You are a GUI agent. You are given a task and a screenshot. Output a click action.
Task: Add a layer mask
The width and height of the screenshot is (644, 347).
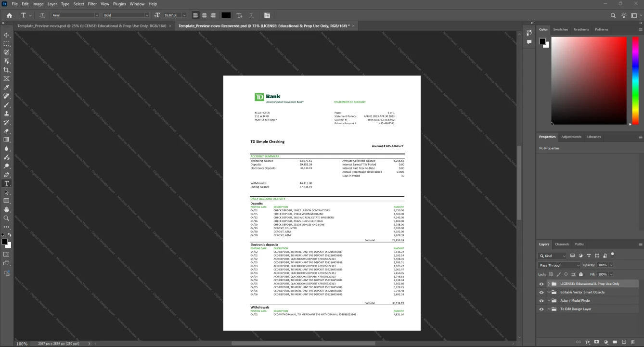pyautogui.click(x=597, y=342)
